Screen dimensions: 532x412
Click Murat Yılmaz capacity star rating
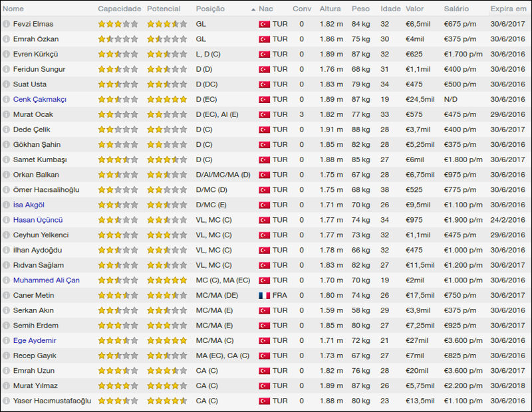click(118, 385)
